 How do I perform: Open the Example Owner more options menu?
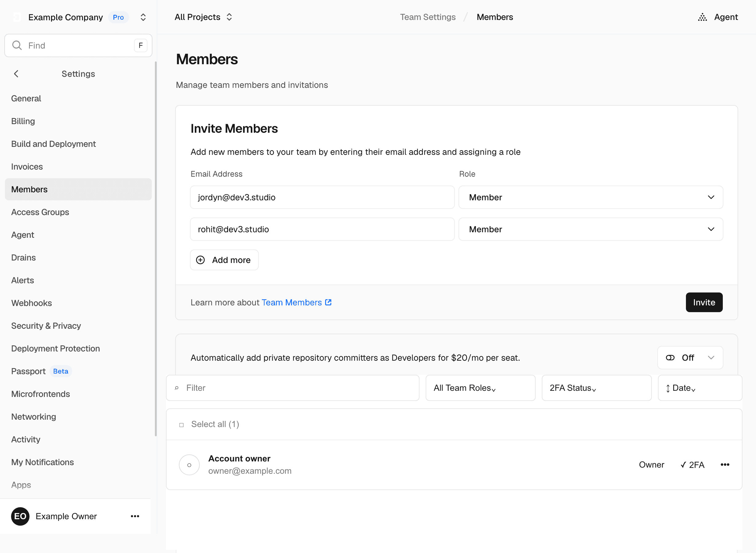point(135,516)
